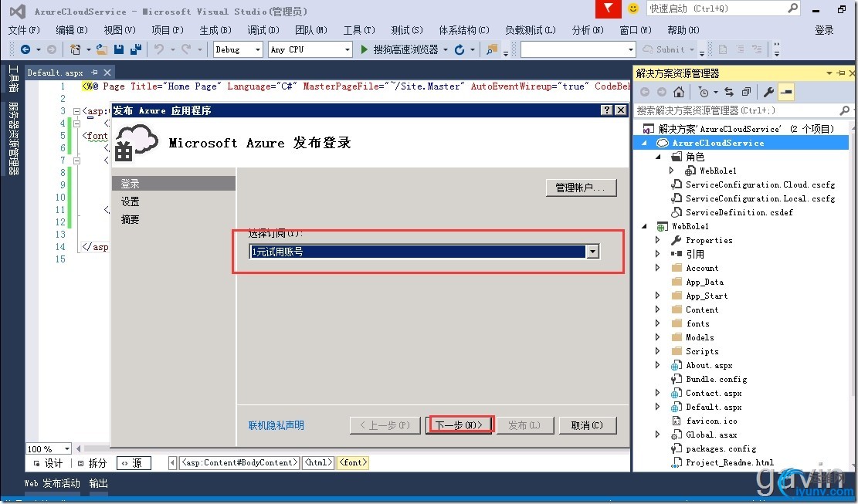
Task: Open the 生成 (Build) menu
Action: tap(215, 30)
